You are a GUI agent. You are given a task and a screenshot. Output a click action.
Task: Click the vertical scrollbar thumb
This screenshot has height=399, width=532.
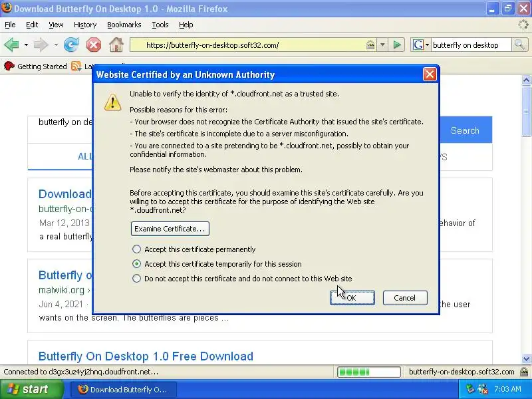point(526,111)
